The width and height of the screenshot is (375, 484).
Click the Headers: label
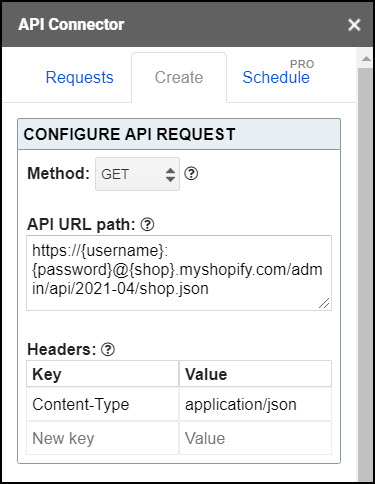click(x=62, y=350)
